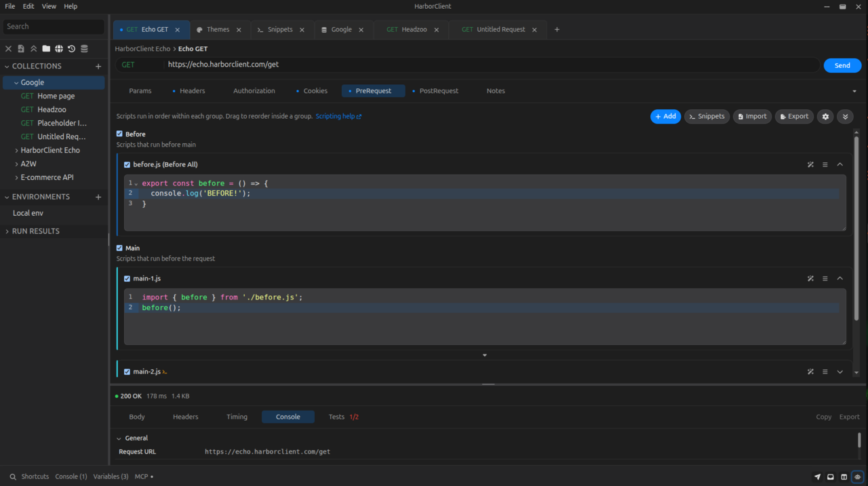Viewport: 868px width, 486px height.
Task: Open the GET method dropdown
Action: [x=139, y=65]
